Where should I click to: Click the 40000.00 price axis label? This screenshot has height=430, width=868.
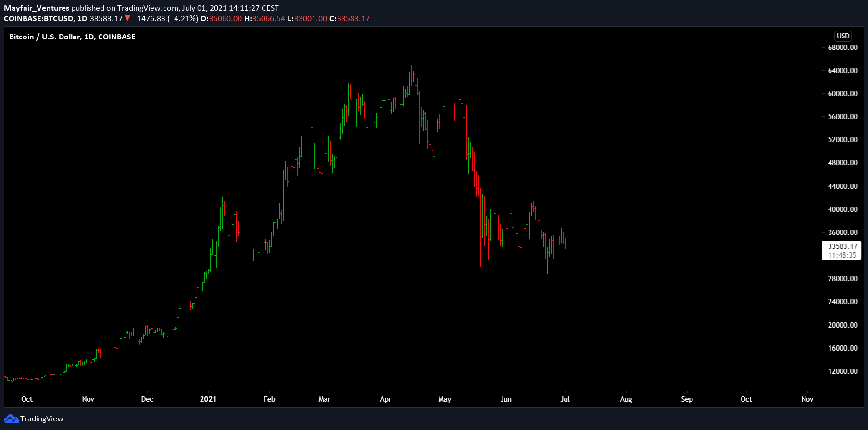pyautogui.click(x=843, y=209)
